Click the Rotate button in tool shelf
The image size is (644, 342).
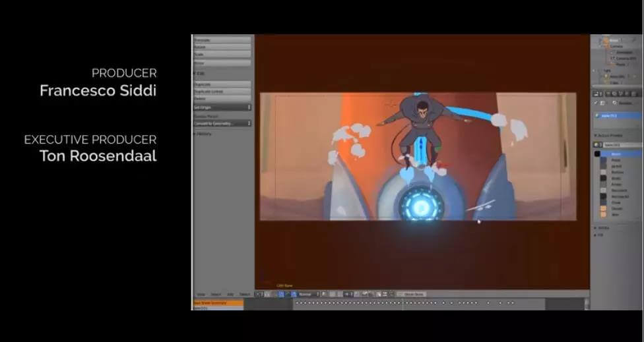[222, 47]
